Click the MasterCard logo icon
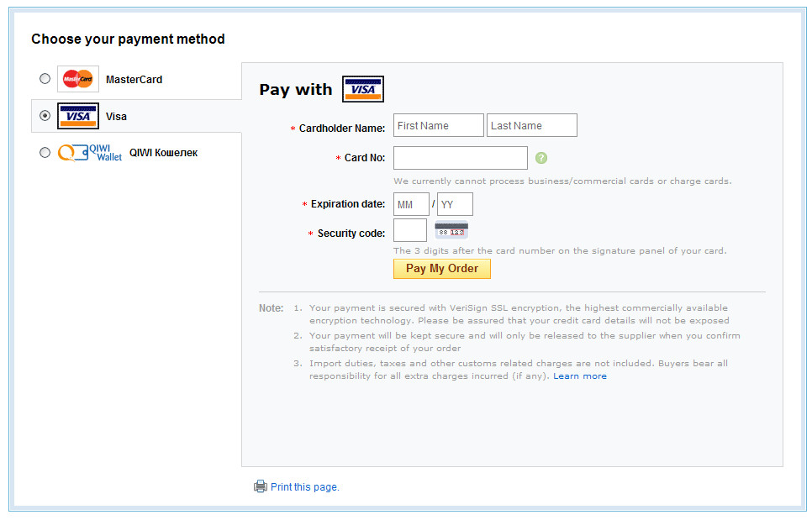The width and height of the screenshot is (812, 520). 78,79
